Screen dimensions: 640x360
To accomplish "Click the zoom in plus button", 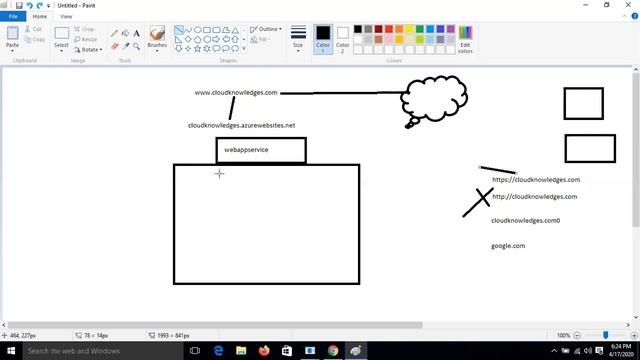I will (634, 335).
